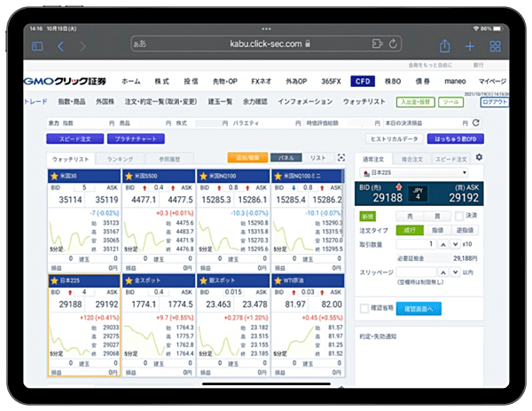The width and height of the screenshot is (532, 411).
Task: Reload page in Safari address bar
Action: 393,43
